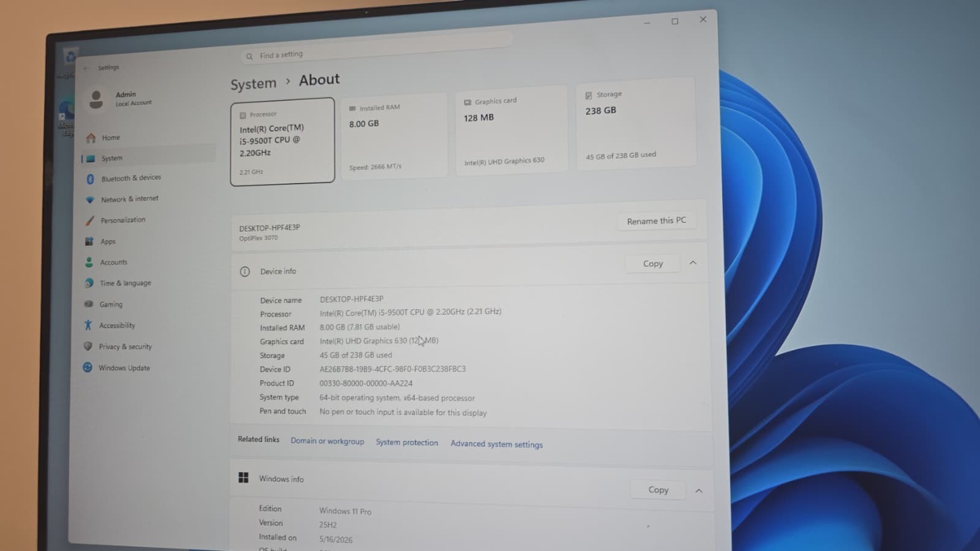Click the Graphics card icon on card

467,102
